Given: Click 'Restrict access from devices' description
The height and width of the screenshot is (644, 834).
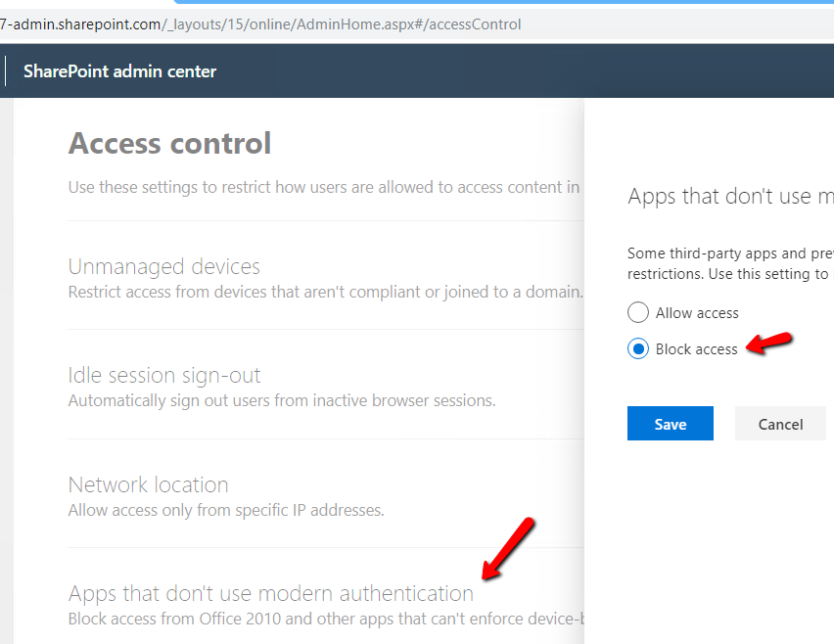Looking at the screenshot, I should (325, 292).
